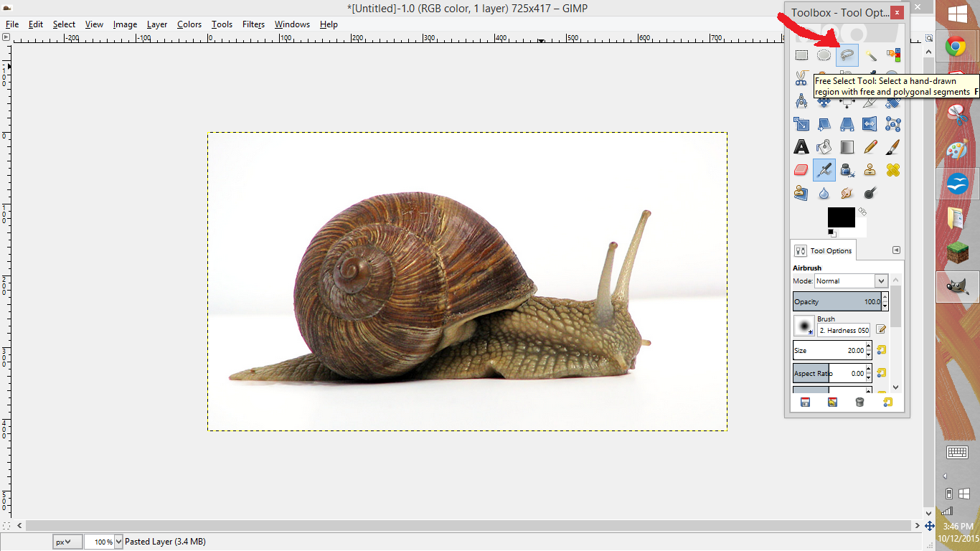Open the Windows menu
This screenshot has width=980, height=551.
(292, 24)
